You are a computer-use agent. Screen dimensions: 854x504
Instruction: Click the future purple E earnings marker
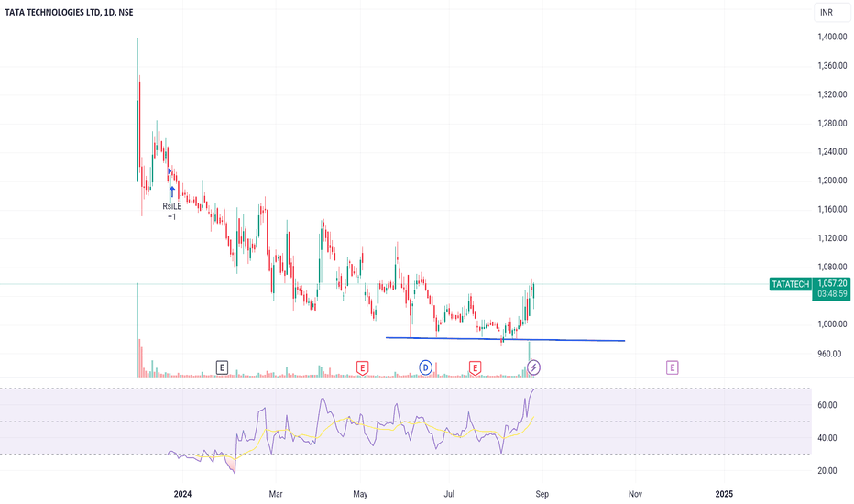pyautogui.click(x=672, y=367)
